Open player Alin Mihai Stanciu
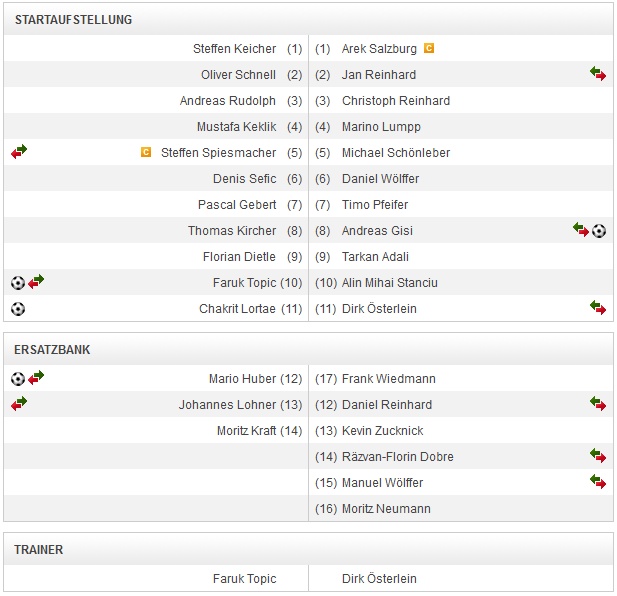The width and height of the screenshot is (617, 596). 390,282
